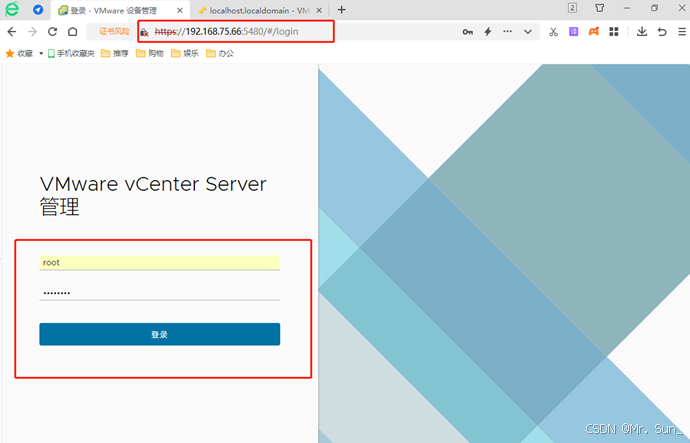Click the lightning speed mode icon

click(488, 32)
